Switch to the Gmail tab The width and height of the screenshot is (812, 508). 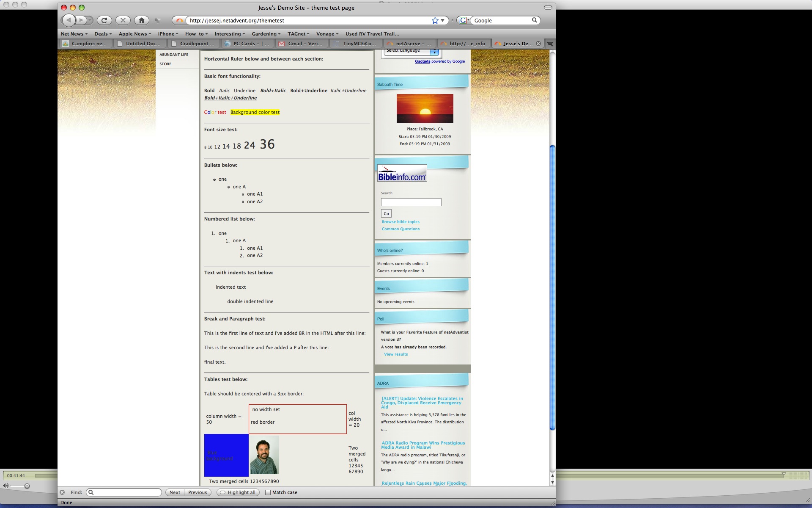[x=302, y=44]
